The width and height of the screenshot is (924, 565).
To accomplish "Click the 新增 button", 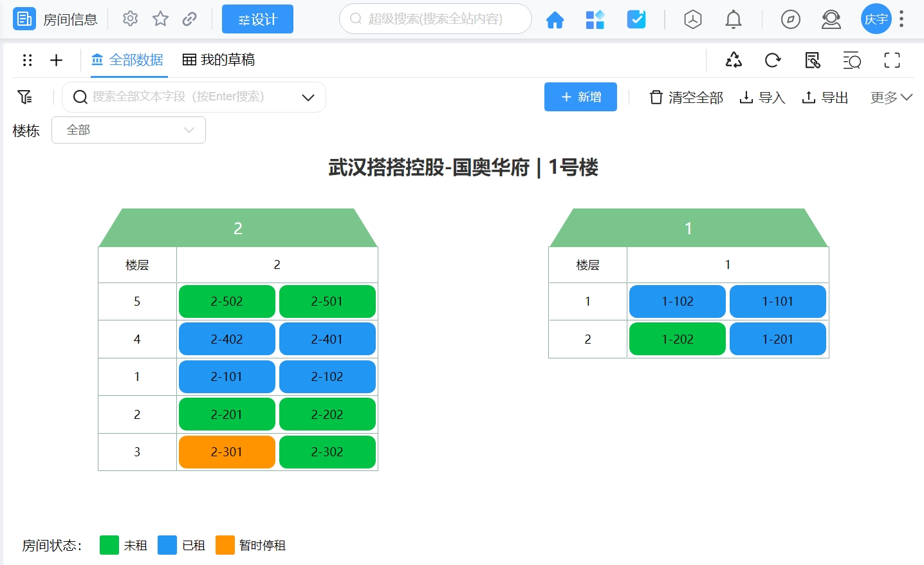I will click(x=580, y=97).
